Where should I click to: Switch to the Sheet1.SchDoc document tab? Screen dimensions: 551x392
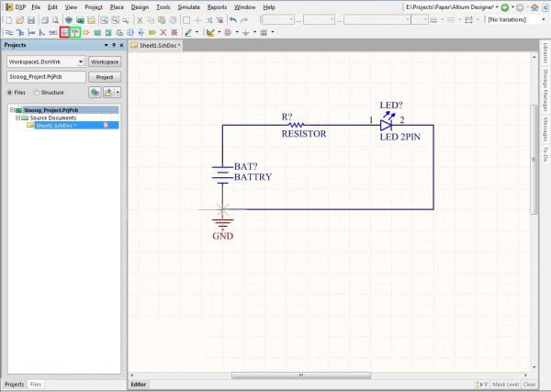point(156,46)
